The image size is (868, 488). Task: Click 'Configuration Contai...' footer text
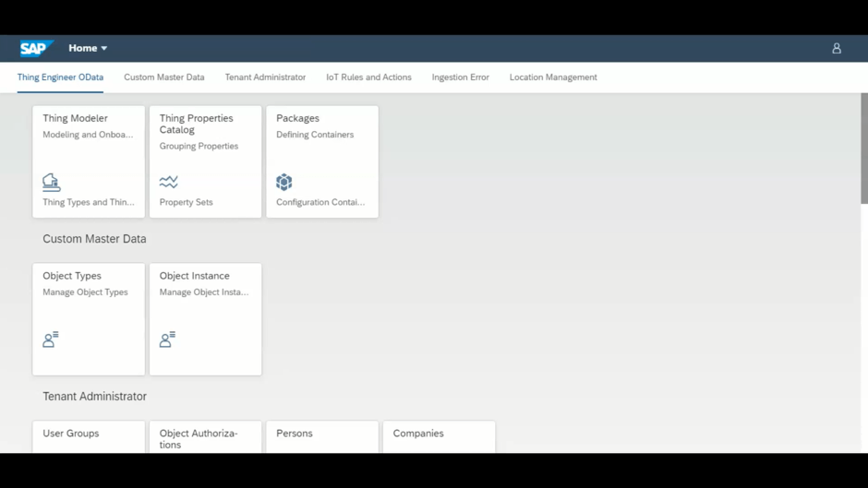point(320,203)
